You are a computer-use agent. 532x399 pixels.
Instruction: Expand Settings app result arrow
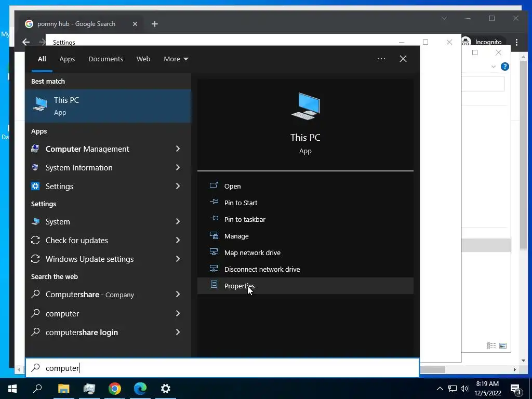pyautogui.click(x=178, y=186)
